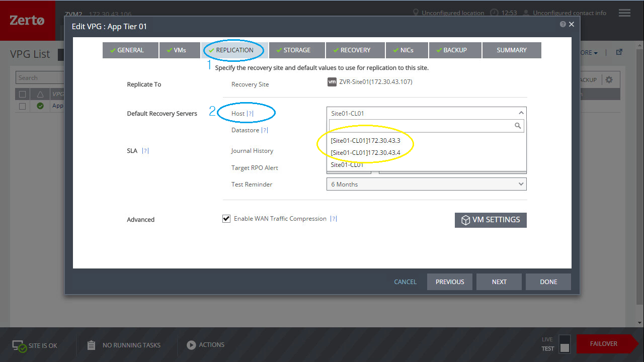This screenshot has width=644, height=362.
Task: Expand the Test Reminder 6 Months dropdown
Action: point(521,185)
